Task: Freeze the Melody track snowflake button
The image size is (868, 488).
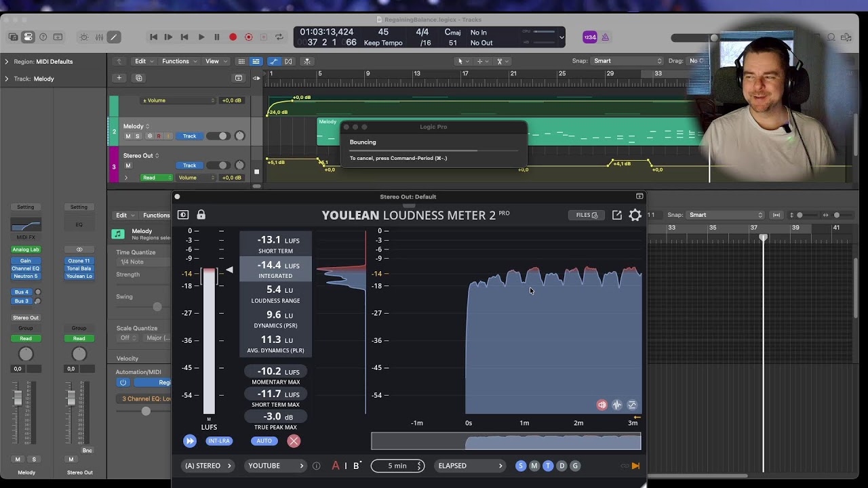Action: pos(149,136)
